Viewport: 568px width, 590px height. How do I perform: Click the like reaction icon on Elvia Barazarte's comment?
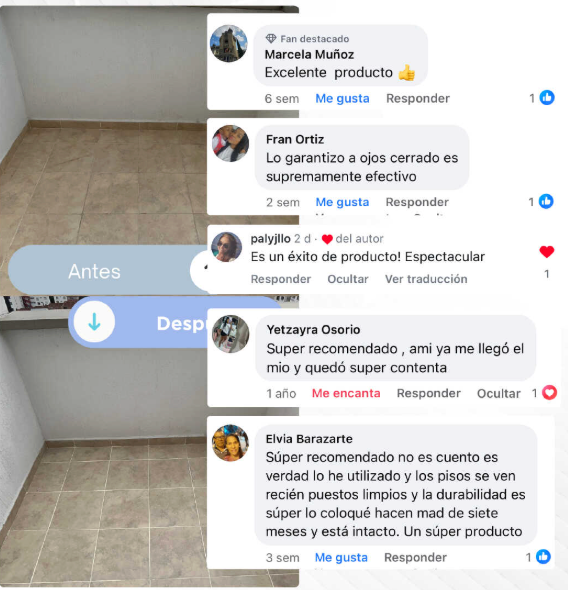tap(543, 557)
